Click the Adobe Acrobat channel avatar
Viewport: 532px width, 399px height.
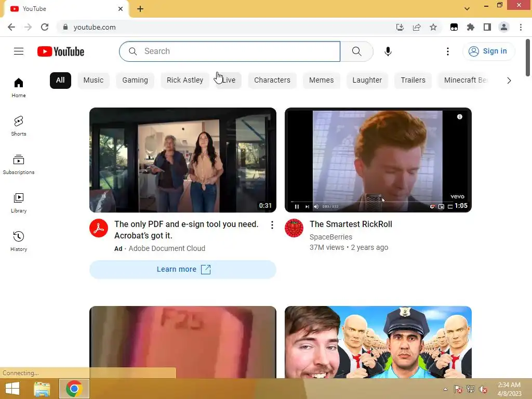99,228
